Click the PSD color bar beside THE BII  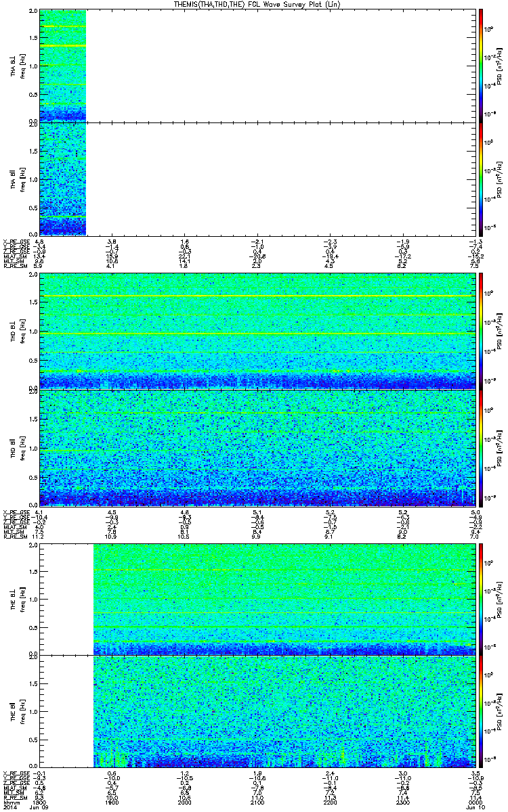(x=482, y=712)
